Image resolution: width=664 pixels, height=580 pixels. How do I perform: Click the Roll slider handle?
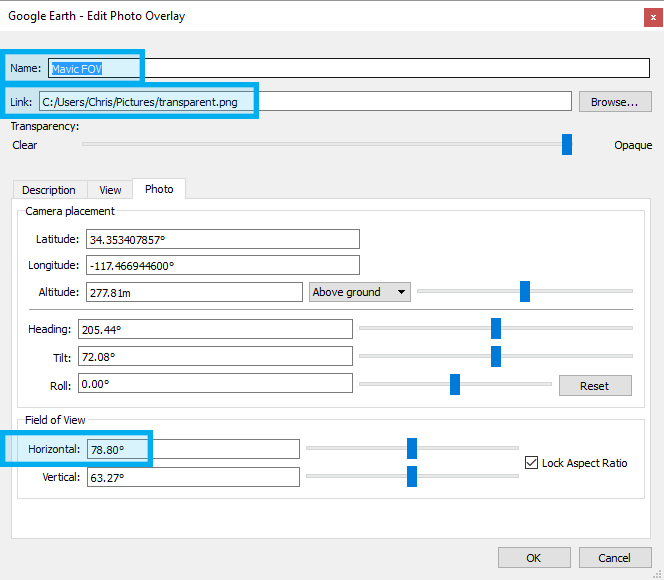pyautogui.click(x=455, y=384)
